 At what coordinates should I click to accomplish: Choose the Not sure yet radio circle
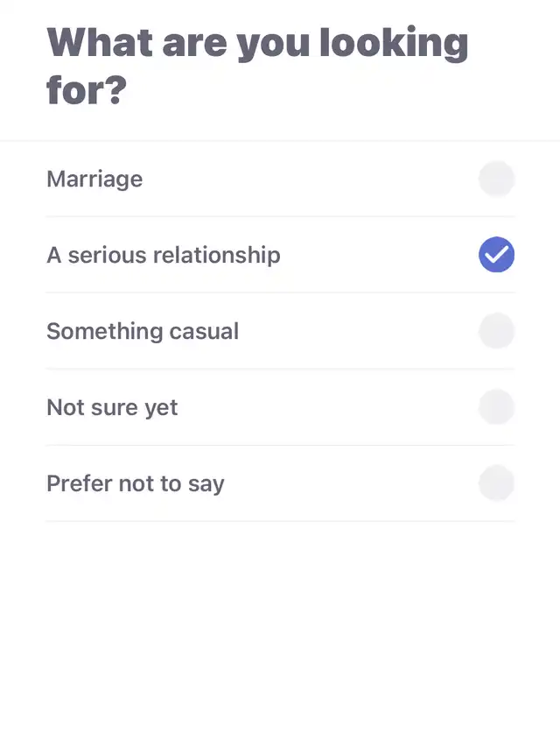click(496, 407)
